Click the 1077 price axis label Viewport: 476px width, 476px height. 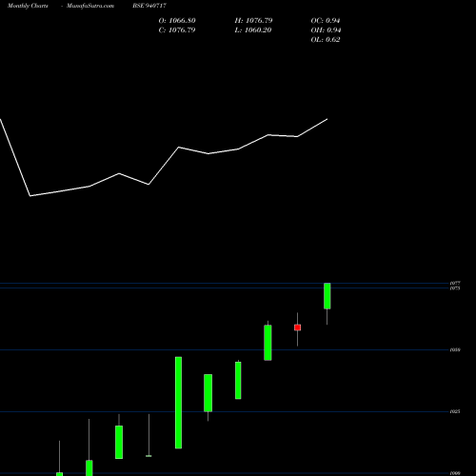click(x=455, y=283)
